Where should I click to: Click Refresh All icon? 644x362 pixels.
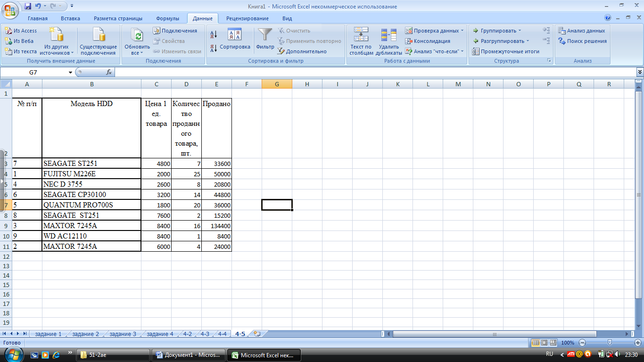(137, 36)
